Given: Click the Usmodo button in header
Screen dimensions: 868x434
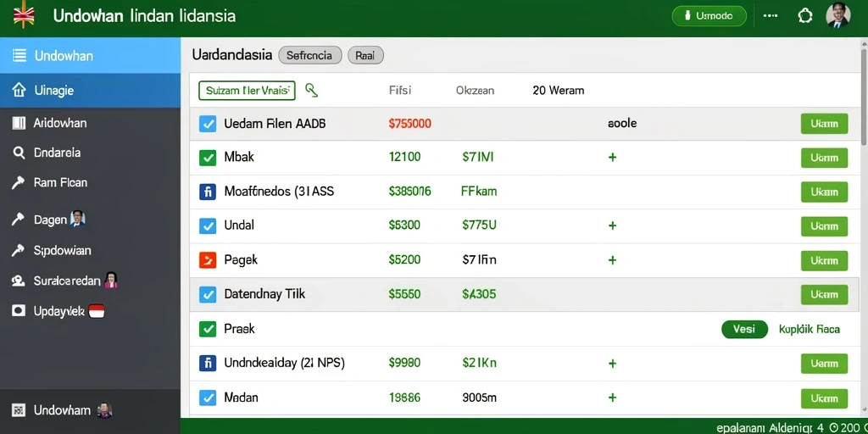Looking at the screenshot, I should pyautogui.click(x=709, y=16).
